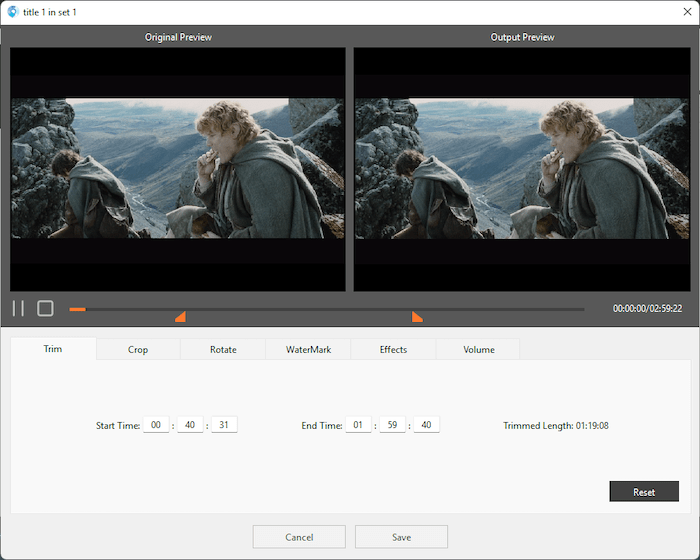Click the Start Time label

(118, 426)
